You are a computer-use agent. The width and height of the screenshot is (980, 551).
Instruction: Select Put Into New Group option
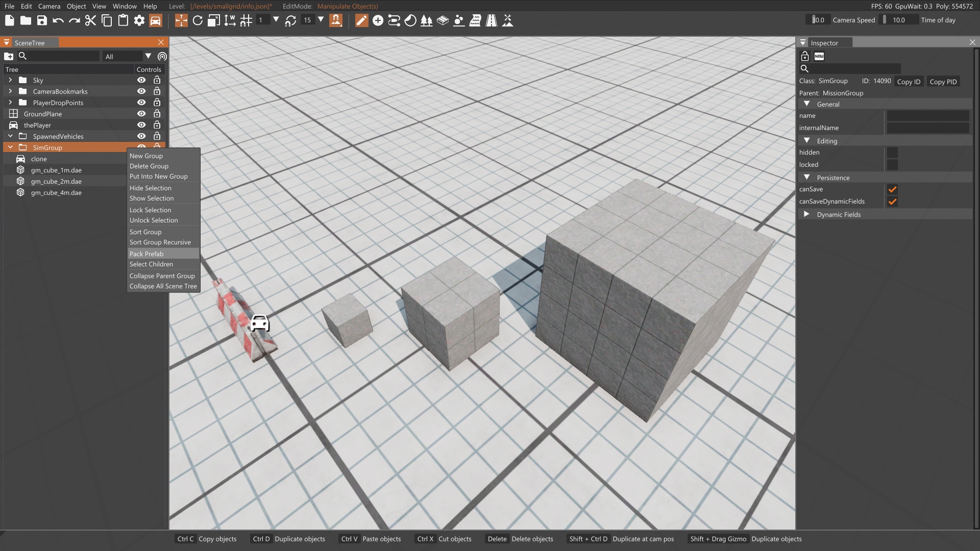163,177
